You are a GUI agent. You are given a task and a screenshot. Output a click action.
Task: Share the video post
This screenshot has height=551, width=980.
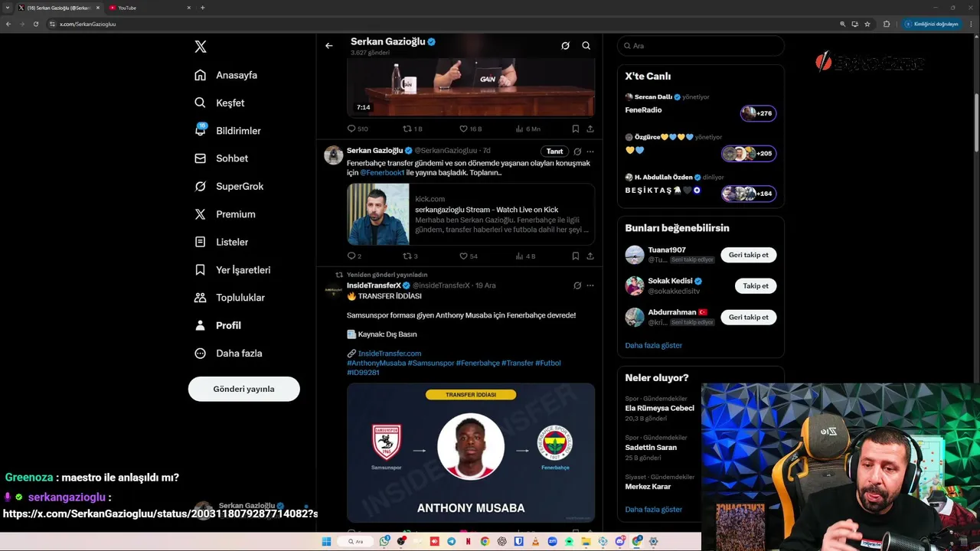590,129
